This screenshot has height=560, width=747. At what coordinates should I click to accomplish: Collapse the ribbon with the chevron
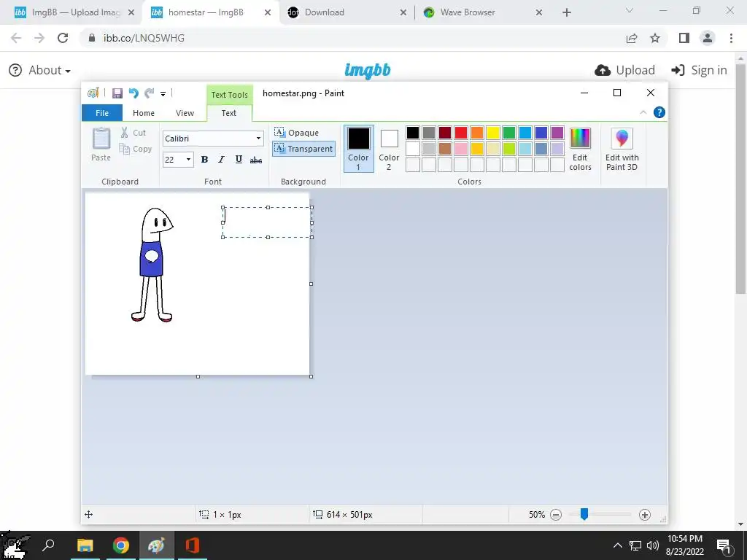coord(643,112)
